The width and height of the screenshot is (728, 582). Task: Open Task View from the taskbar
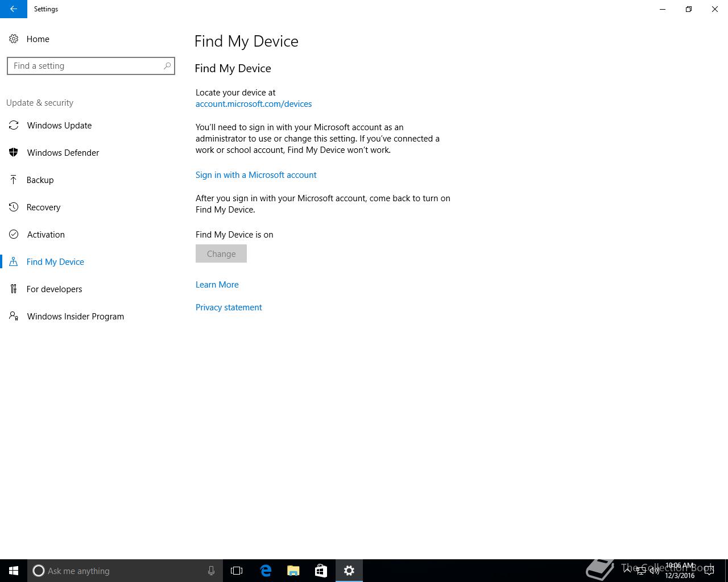click(x=237, y=571)
